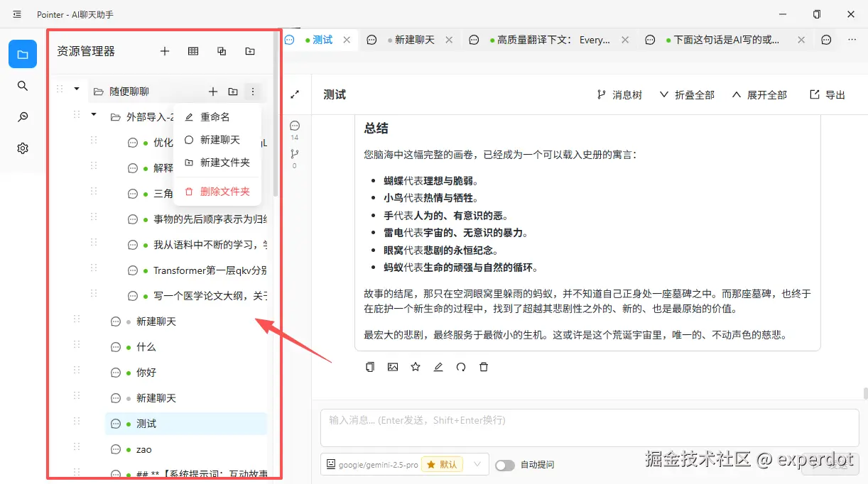868x484 pixels.
Task: Select 新建文件夹 in the context menu
Action: click(x=217, y=163)
